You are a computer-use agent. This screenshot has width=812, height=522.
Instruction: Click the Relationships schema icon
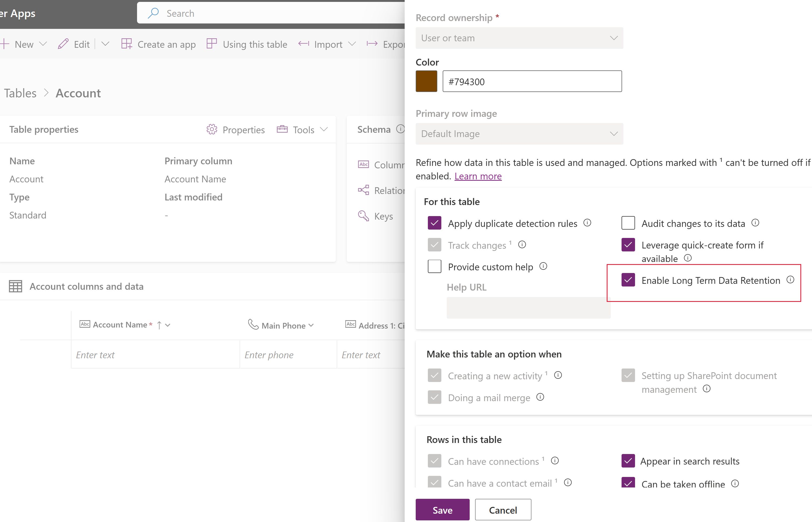pos(363,190)
